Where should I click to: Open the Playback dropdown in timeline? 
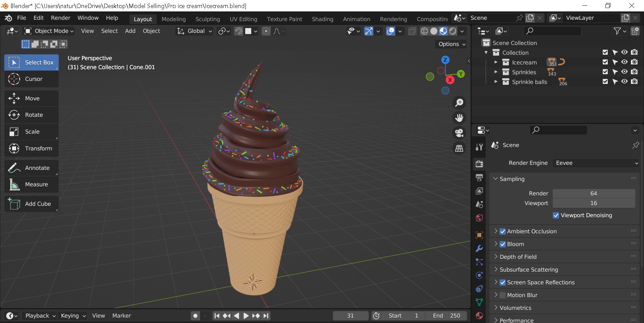pyautogui.click(x=40, y=316)
